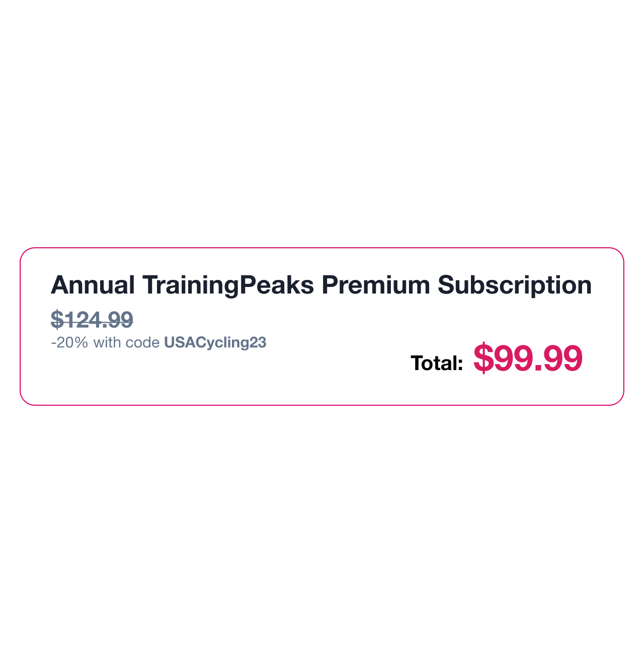The width and height of the screenshot is (644, 653).
Task: Click the crossed-out $124.99 original price
Action: 92,320
